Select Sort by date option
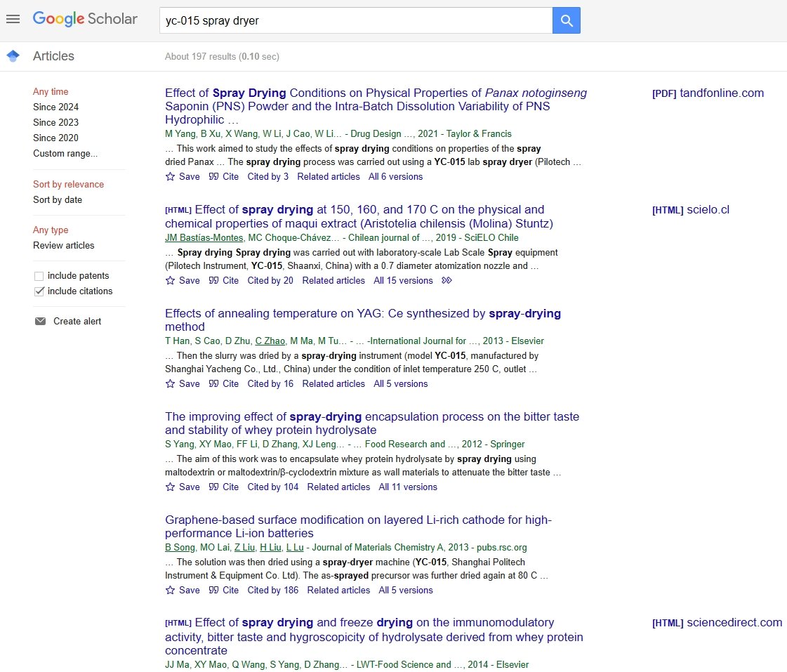The image size is (787, 672). [x=58, y=200]
